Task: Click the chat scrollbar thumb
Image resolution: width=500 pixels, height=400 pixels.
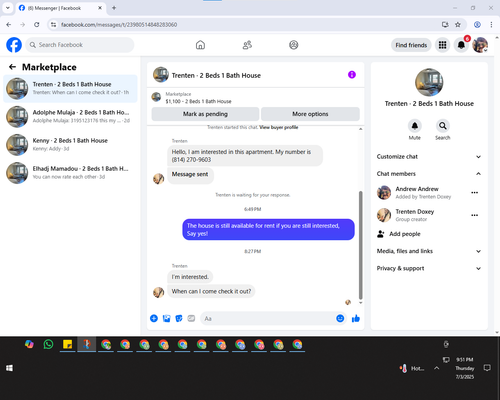Action: tap(360, 245)
